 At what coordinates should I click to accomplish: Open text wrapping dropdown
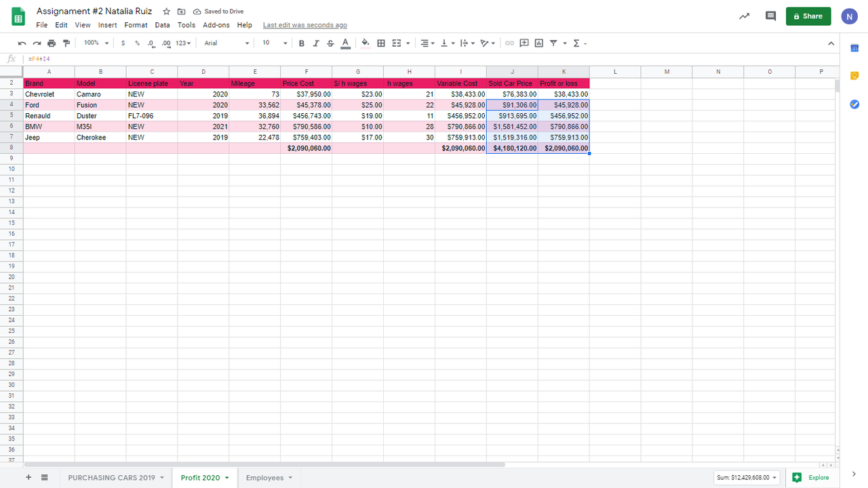[467, 43]
